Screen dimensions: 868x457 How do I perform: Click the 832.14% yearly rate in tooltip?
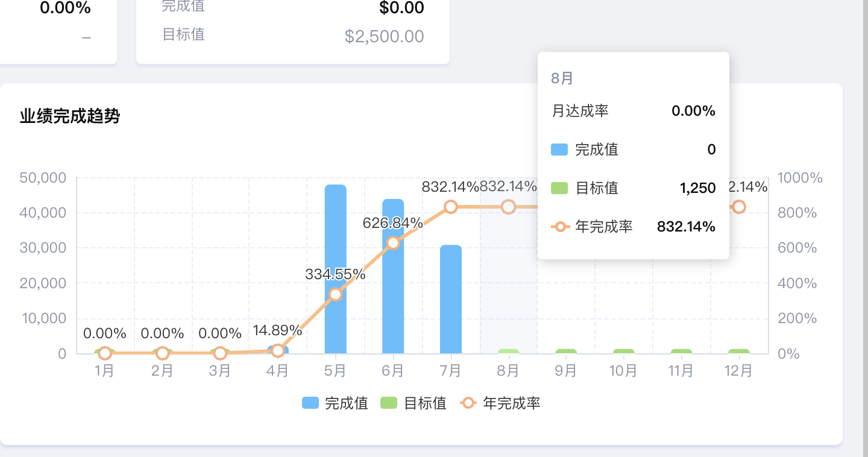tap(686, 227)
